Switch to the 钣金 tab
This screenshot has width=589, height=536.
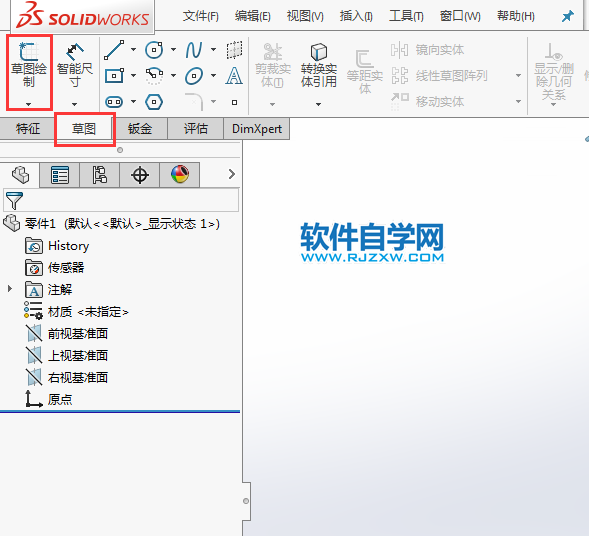(x=140, y=128)
